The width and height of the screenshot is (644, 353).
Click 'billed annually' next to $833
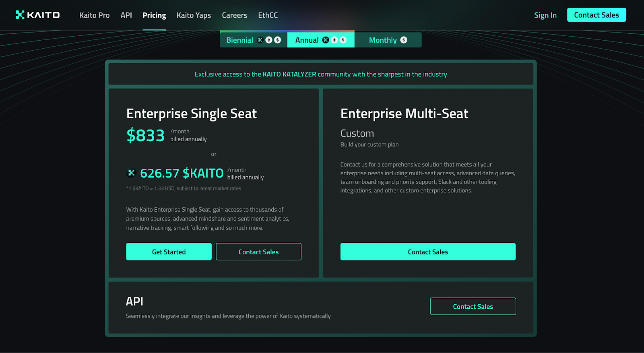coord(188,139)
